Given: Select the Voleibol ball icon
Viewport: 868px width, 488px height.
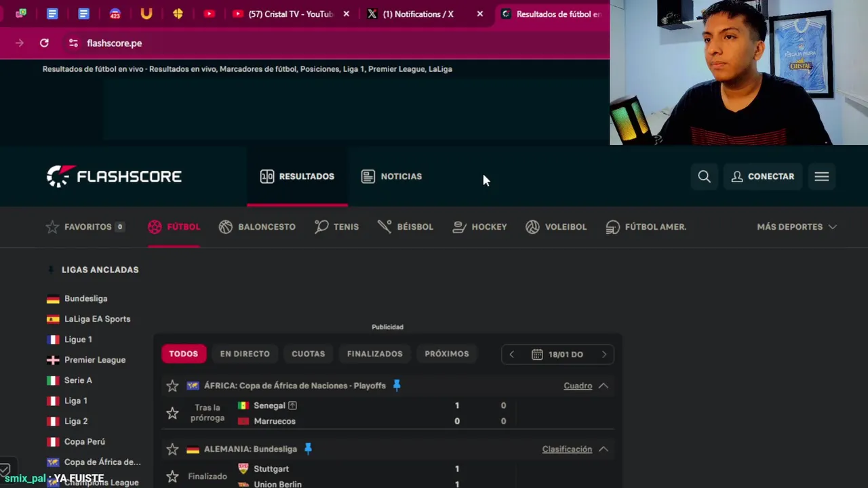Looking at the screenshot, I should tap(532, 227).
